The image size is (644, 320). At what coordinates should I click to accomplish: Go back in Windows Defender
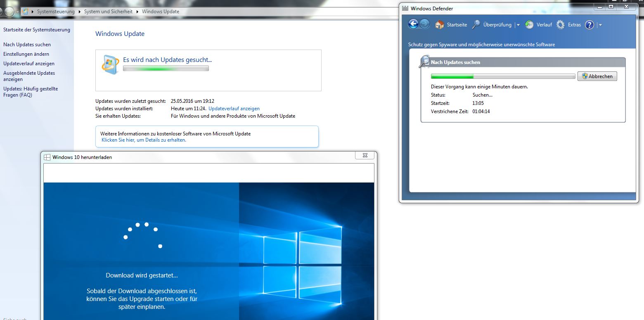[x=413, y=24]
